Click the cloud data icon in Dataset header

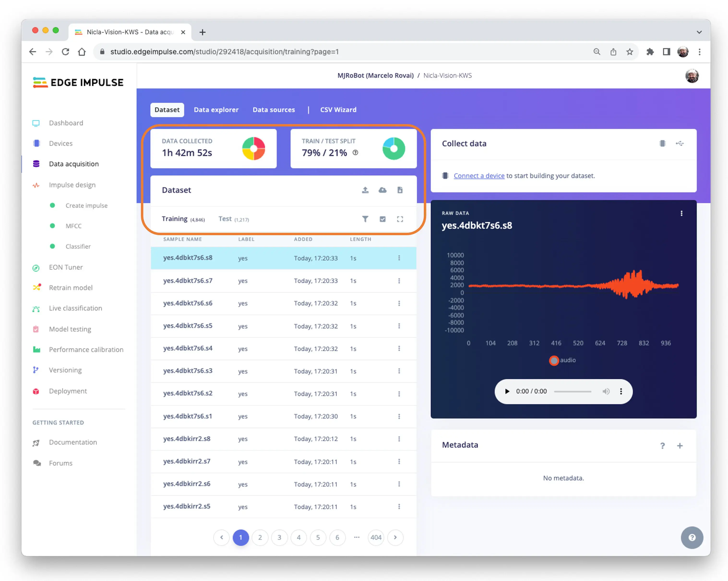point(382,190)
